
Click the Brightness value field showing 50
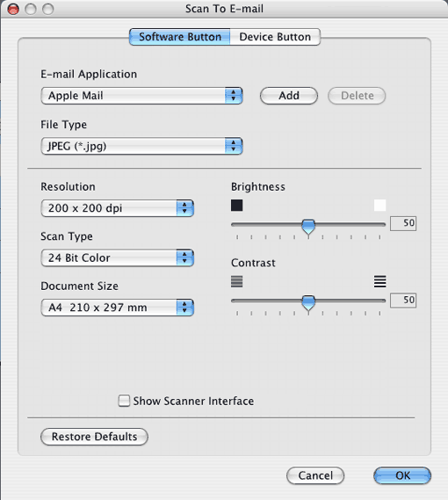pos(403,223)
